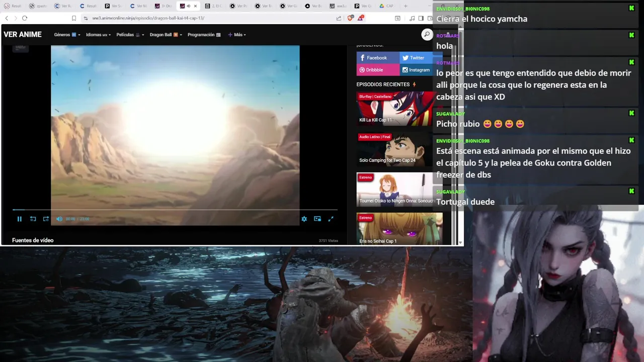Viewport: 644px width, 362px height.
Task: Close the active playing tab
Action: tap(195, 6)
